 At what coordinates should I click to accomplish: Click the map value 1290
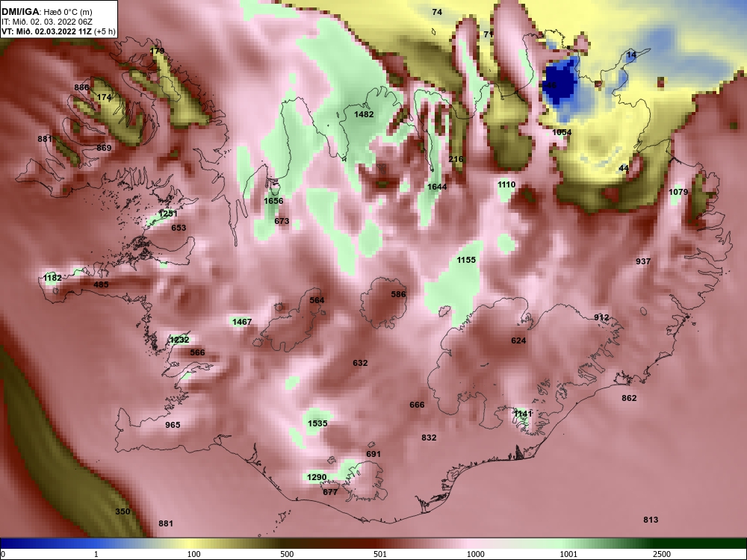(317, 477)
